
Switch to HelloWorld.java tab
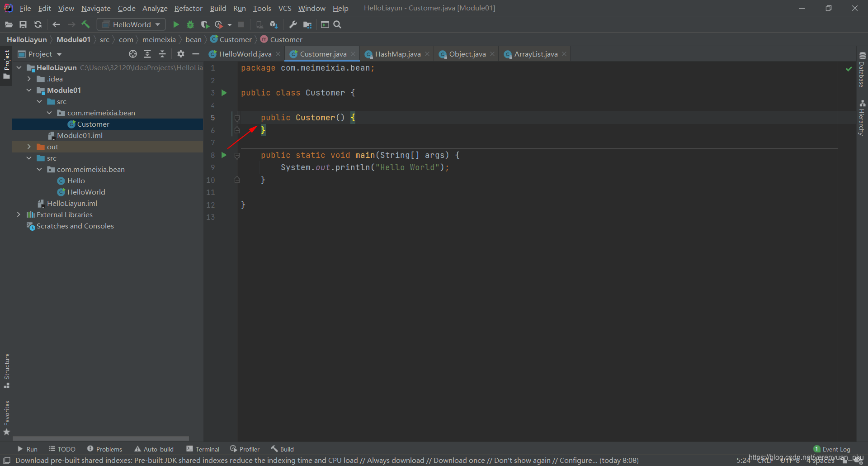tap(245, 54)
